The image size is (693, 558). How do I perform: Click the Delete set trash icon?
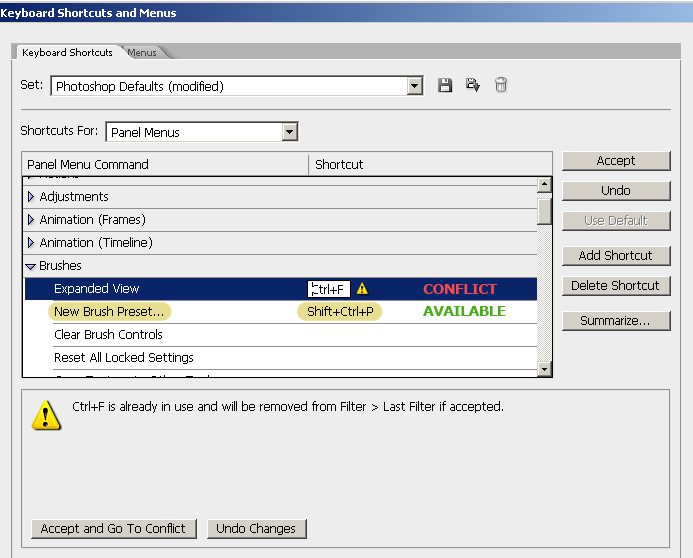[x=501, y=86]
